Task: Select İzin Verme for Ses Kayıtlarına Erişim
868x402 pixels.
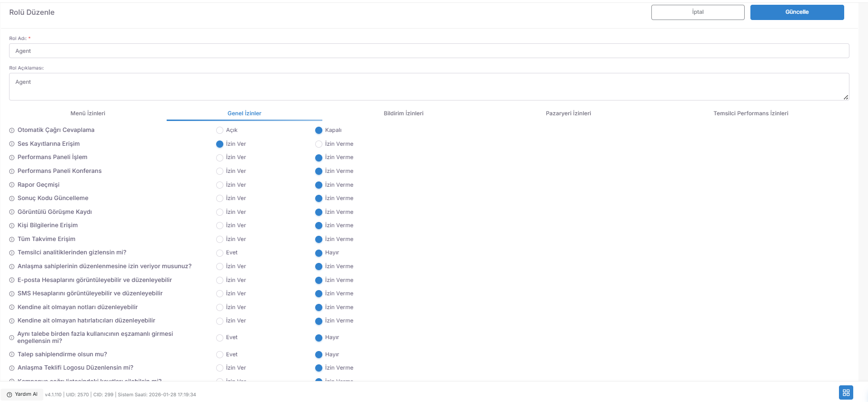Action: [x=319, y=144]
